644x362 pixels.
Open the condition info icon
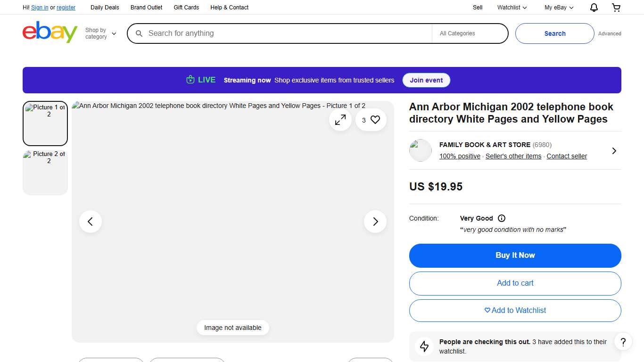[x=502, y=218]
